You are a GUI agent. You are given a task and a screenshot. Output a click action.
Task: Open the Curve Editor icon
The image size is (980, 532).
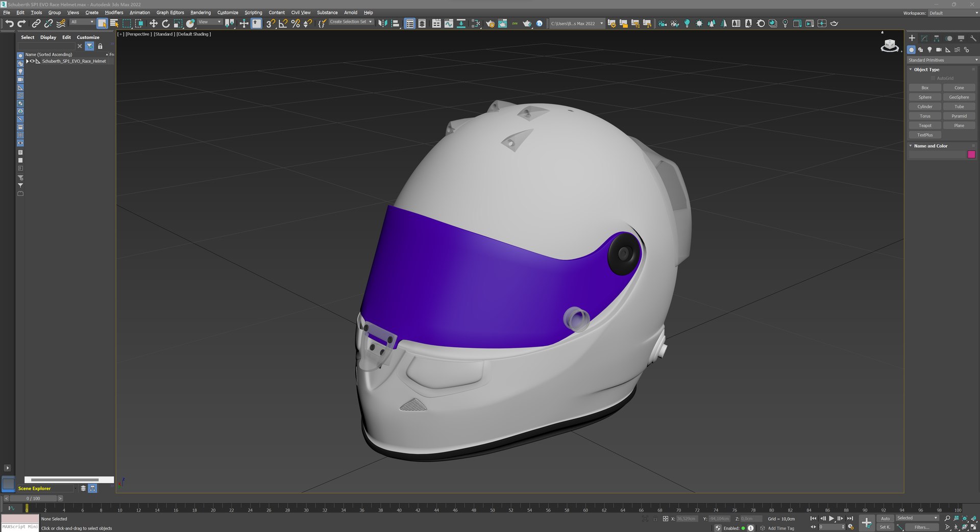tap(449, 23)
